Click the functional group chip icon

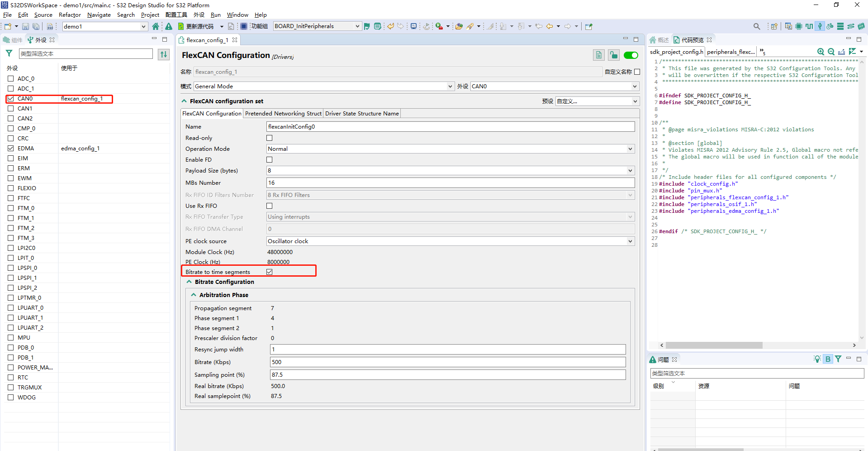tap(244, 26)
